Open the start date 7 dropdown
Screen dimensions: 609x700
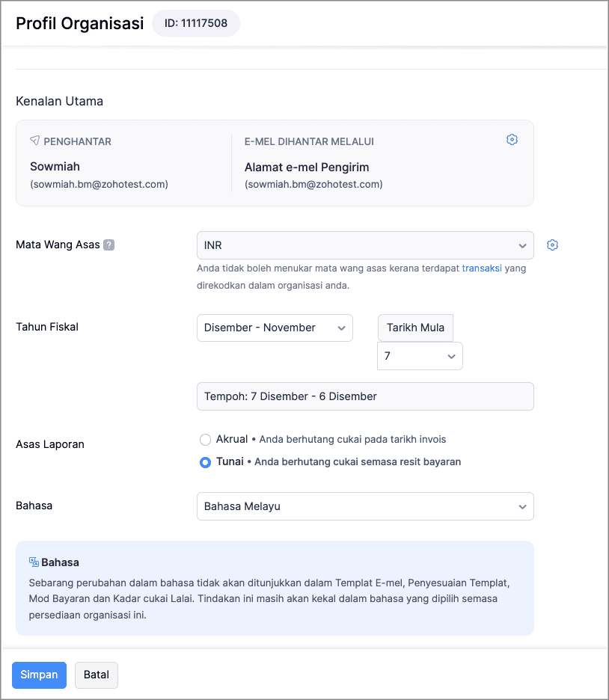coord(420,356)
